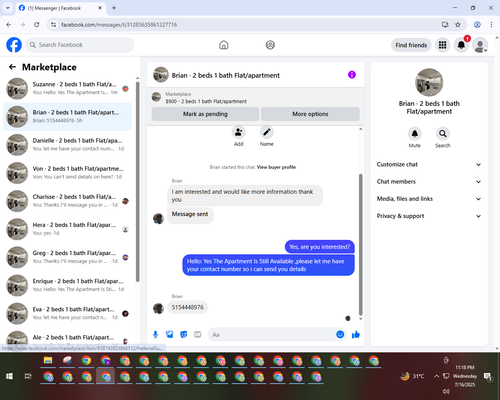Open Von's conversation in chat list
The image size is (500, 400).
point(67,173)
